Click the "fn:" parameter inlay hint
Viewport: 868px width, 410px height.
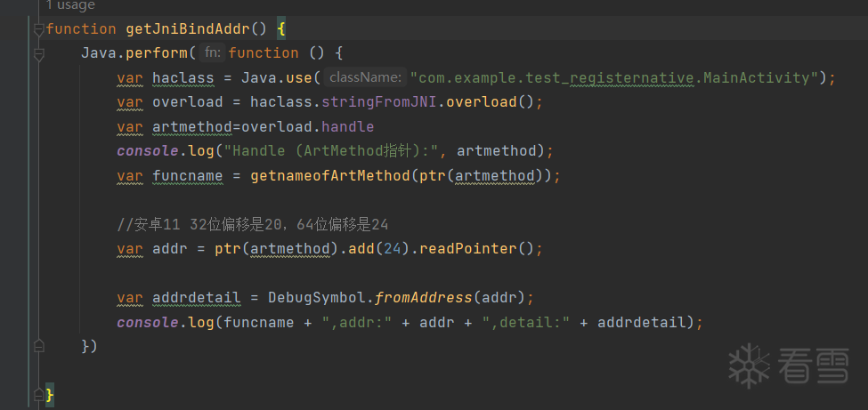click(x=213, y=52)
